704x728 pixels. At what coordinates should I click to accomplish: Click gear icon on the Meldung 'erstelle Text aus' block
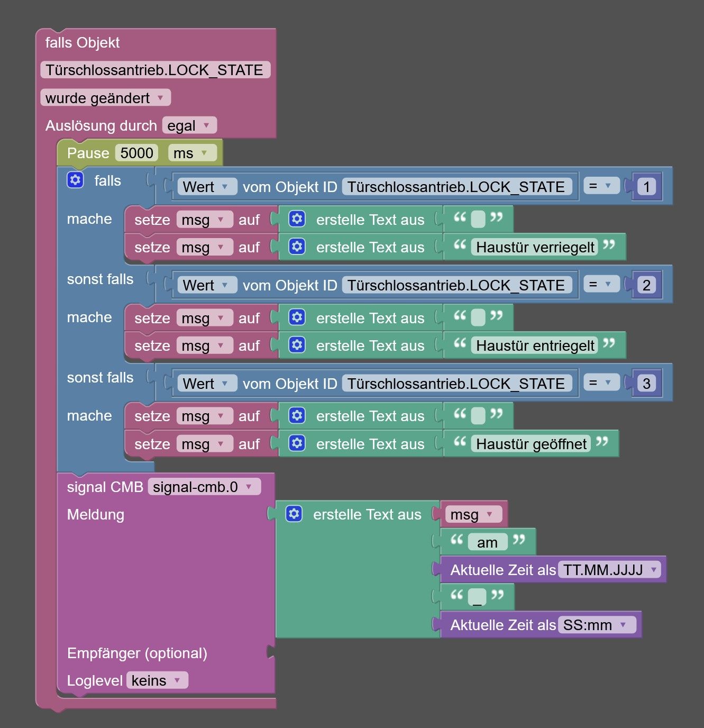294,514
